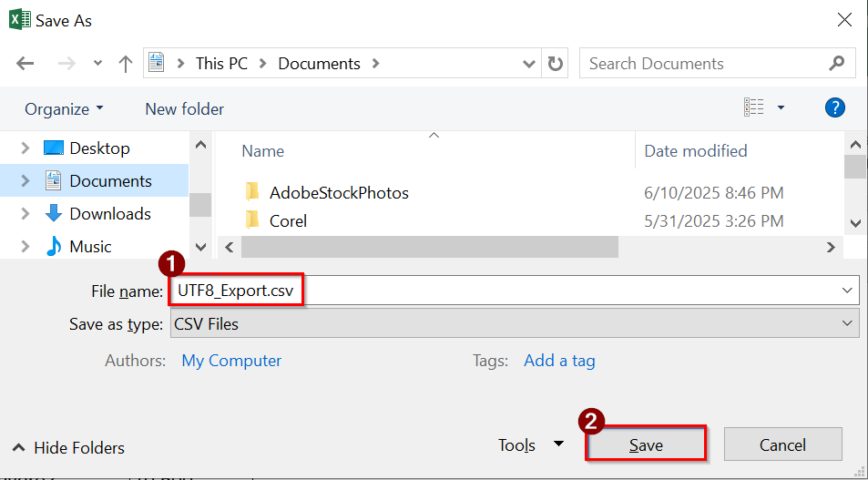Expand the Downloads tree node
The height and width of the screenshot is (480, 868).
[x=25, y=214]
